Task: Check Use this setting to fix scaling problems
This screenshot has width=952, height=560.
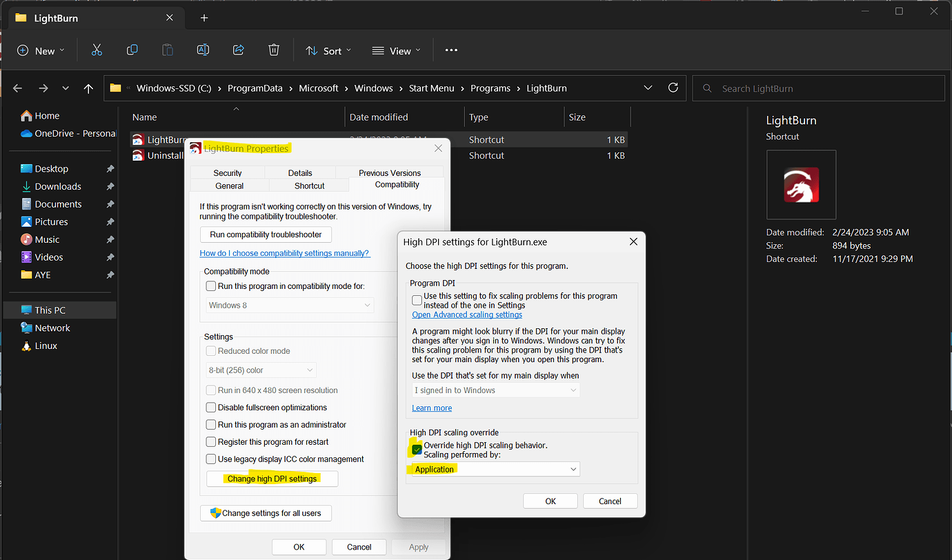Action: (x=417, y=300)
